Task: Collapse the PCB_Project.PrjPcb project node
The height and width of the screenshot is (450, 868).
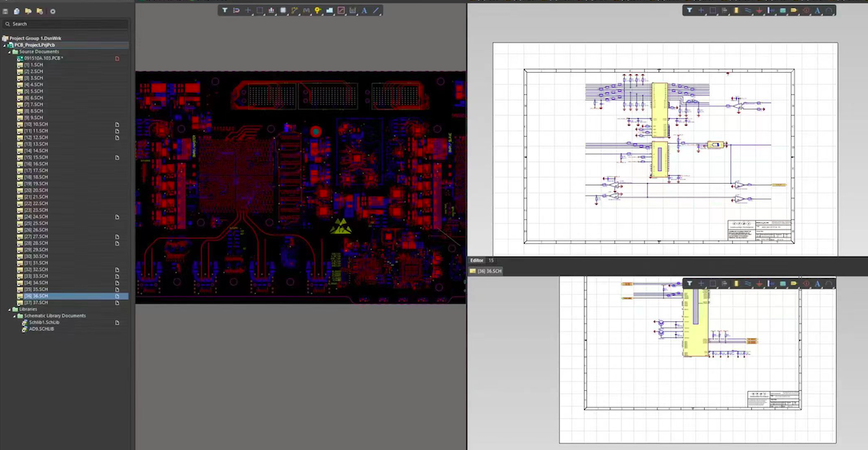Action: click(5, 46)
